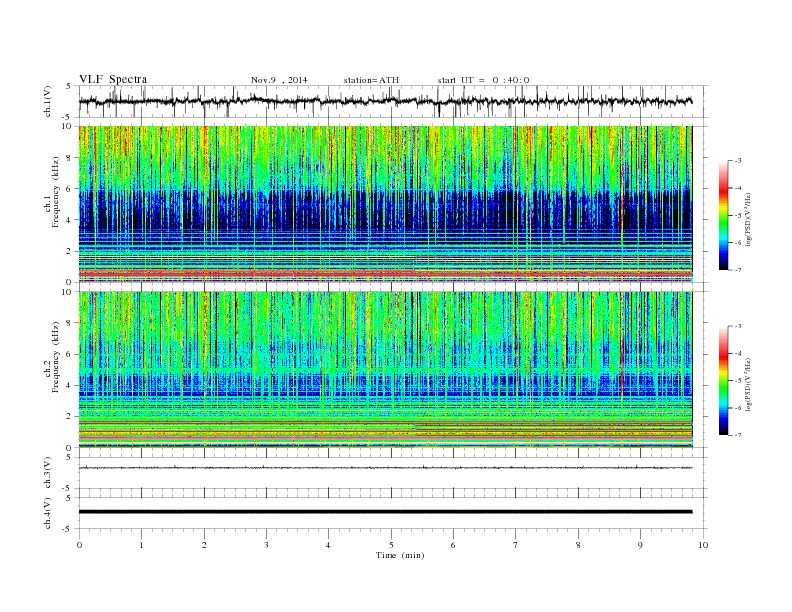This screenshot has height=612, width=792.
Task: Click the "7" tick on the time axis
Action: pos(516,545)
